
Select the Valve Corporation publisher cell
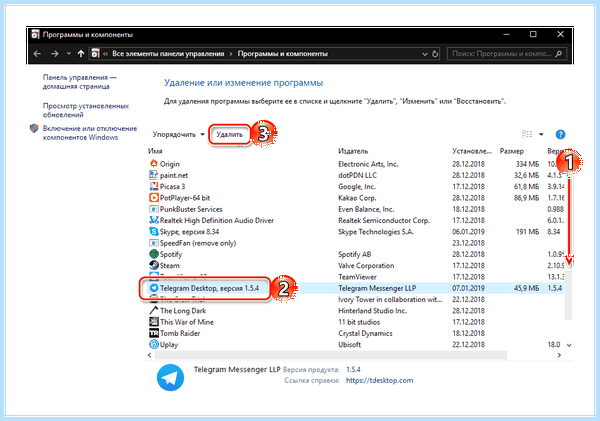pos(366,265)
